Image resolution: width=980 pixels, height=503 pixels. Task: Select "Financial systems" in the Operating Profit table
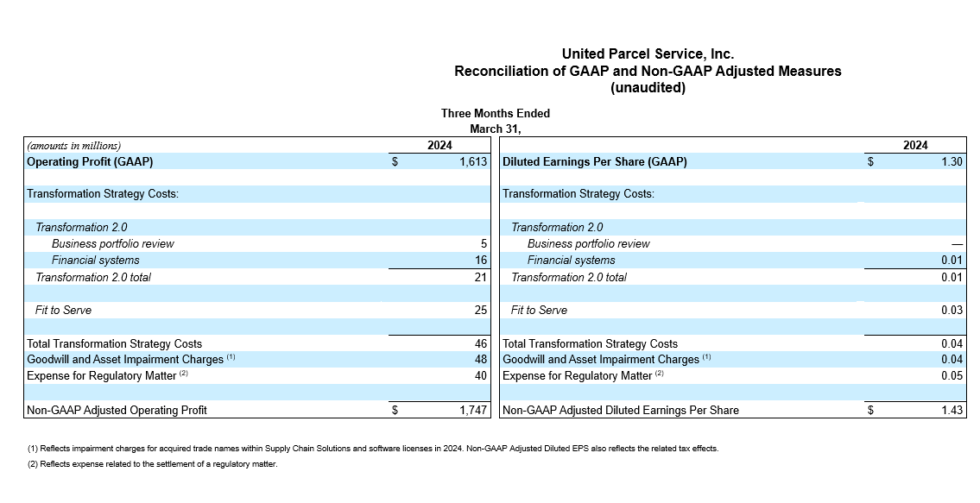click(95, 260)
